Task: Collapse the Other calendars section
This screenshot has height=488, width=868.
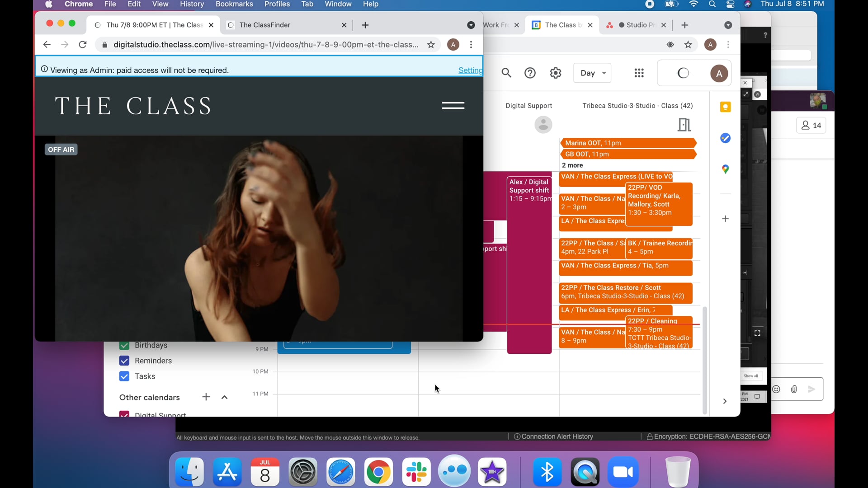Action: (224, 397)
